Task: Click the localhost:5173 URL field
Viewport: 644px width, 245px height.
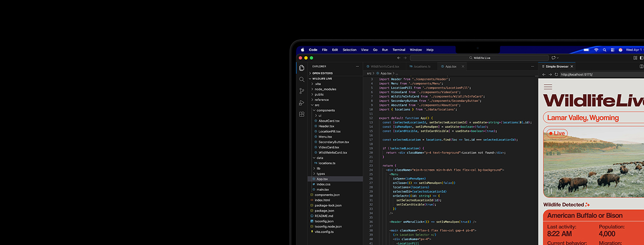Action: point(602,75)
